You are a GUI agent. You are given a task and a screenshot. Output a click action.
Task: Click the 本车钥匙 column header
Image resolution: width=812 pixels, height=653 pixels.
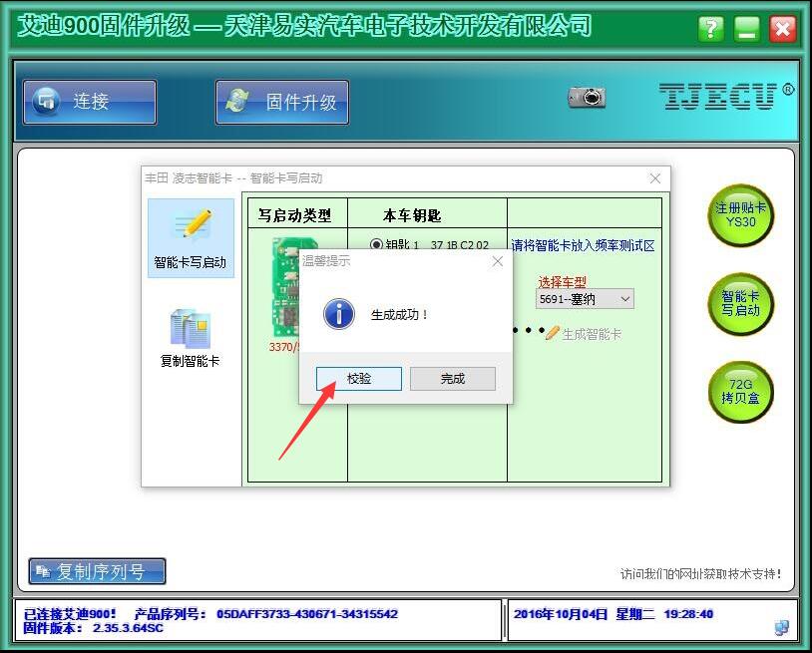tap(412, 215)
